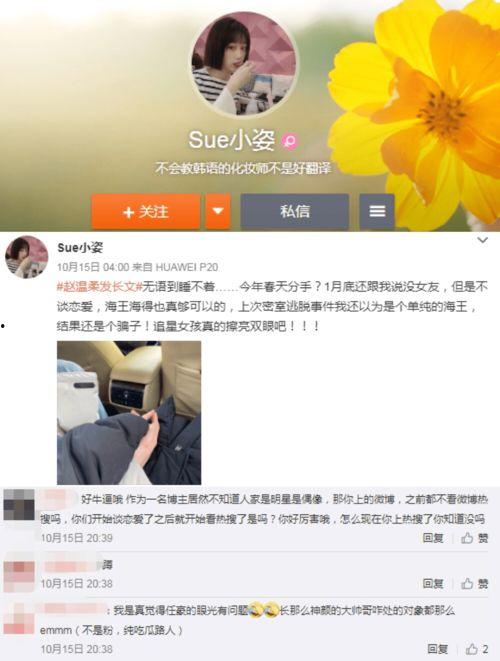Click the orange 关注 follow button
Screen dimensions: 500x661
(146, 211)
